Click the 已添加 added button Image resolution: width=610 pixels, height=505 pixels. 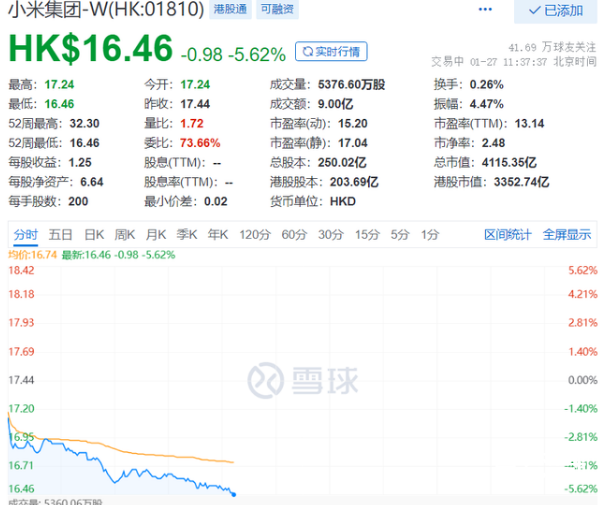[x=556, y=11]
